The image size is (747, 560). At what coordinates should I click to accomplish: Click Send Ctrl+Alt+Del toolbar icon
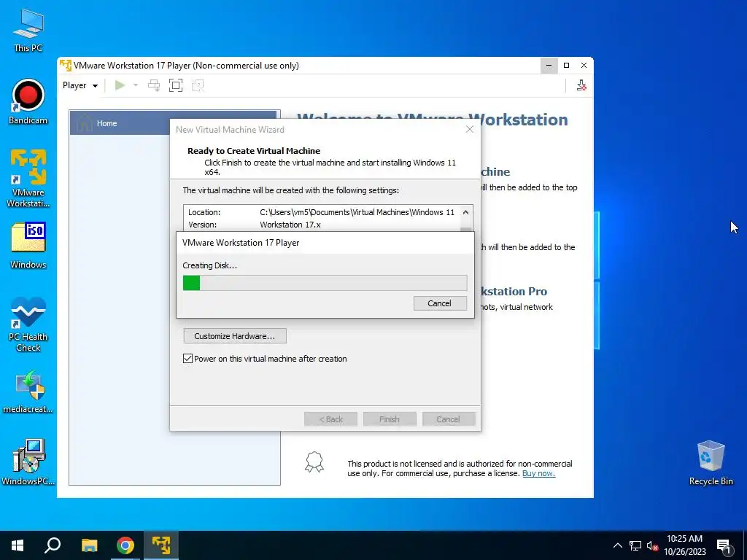pos(154,85)
